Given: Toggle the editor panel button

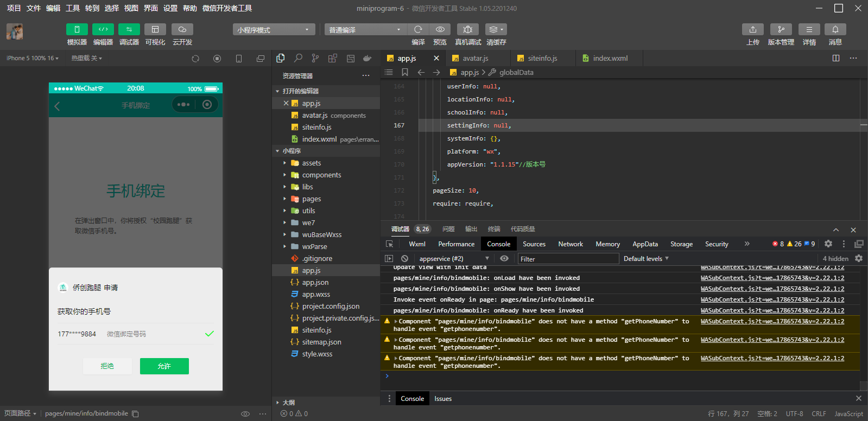Looking at the screenshot, I should point(103,29).
